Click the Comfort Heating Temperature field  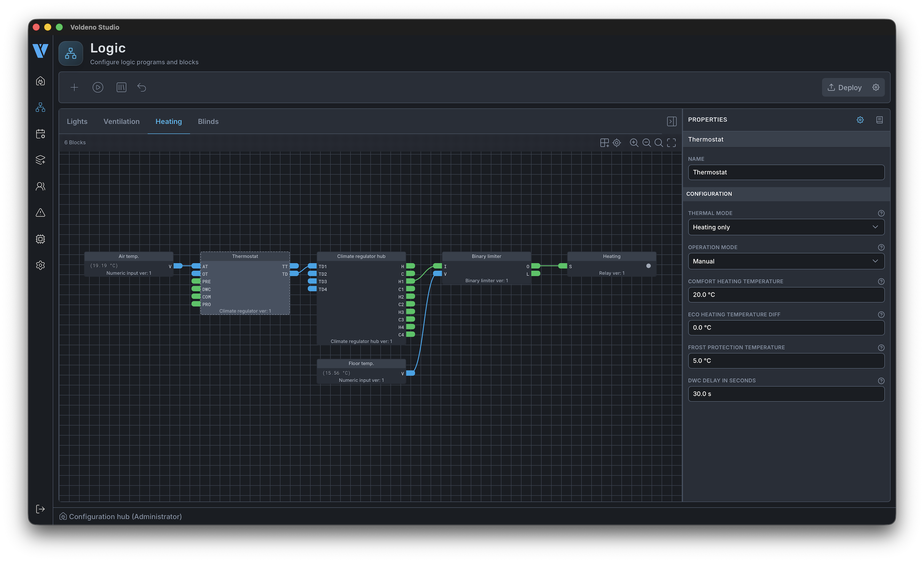(x=786, y=295)
